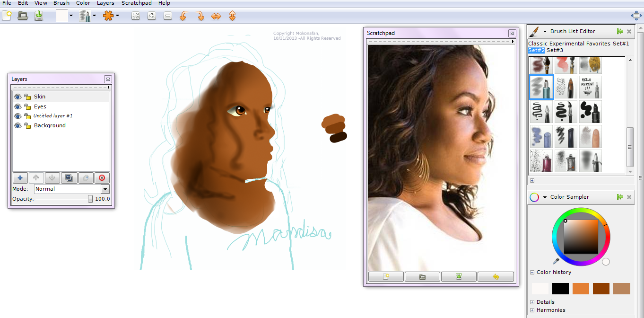Toggle the lock on the Skin layer
Viewport: 644px width, 318px height.
tap(27, 97)
